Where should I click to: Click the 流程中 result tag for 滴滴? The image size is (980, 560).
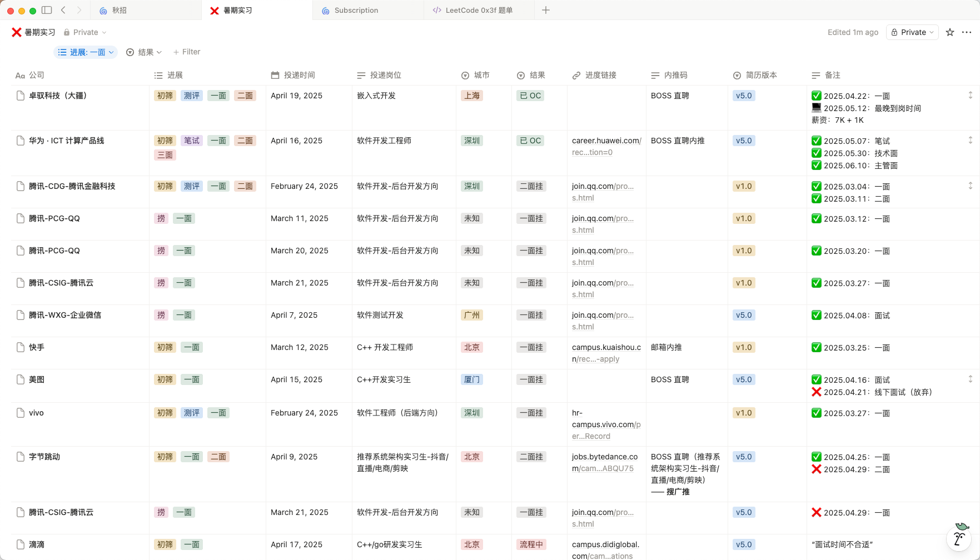pyautogui.click(x=531, y=544)
